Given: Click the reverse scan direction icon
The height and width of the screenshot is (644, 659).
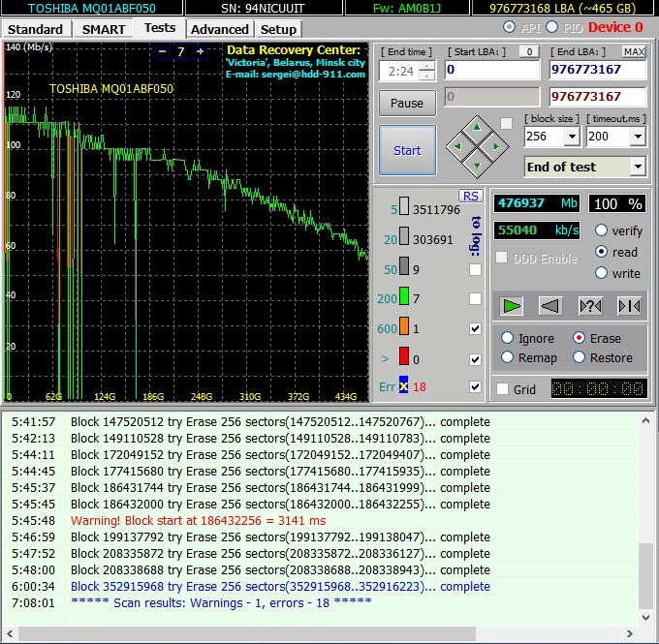Looking at the screenshot, I should point(550,306).
